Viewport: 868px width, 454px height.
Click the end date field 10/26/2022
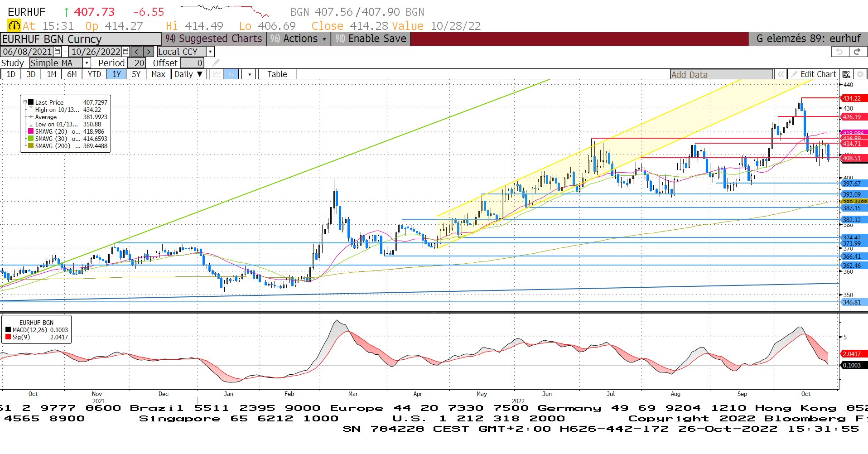click(x=96, y=52)
